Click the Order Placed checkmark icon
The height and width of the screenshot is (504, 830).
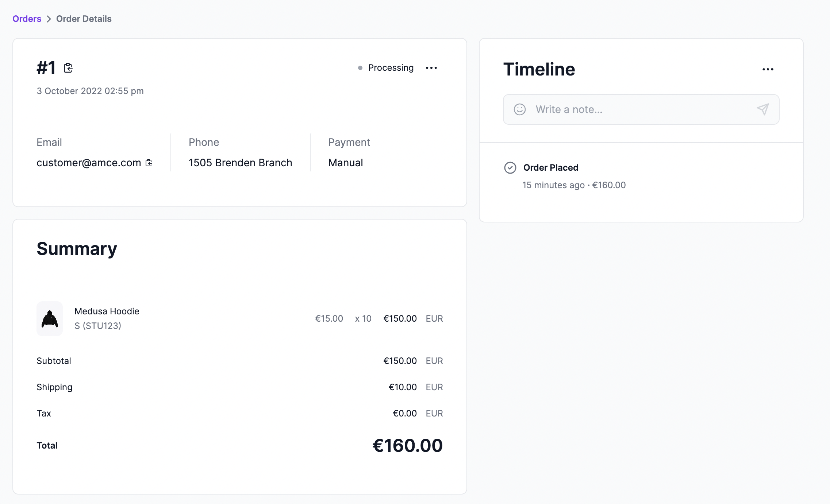(x=510, y=168)
